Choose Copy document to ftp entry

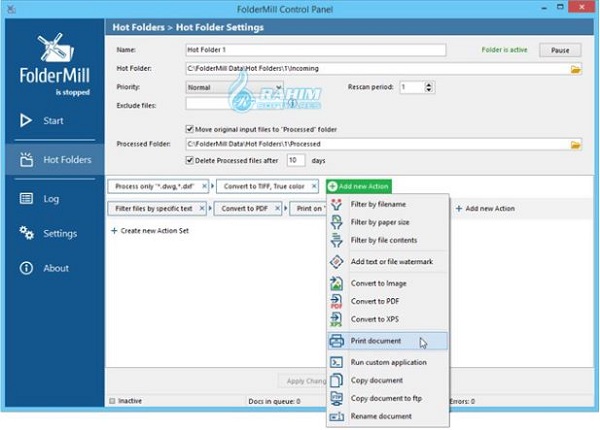[387, 398]
